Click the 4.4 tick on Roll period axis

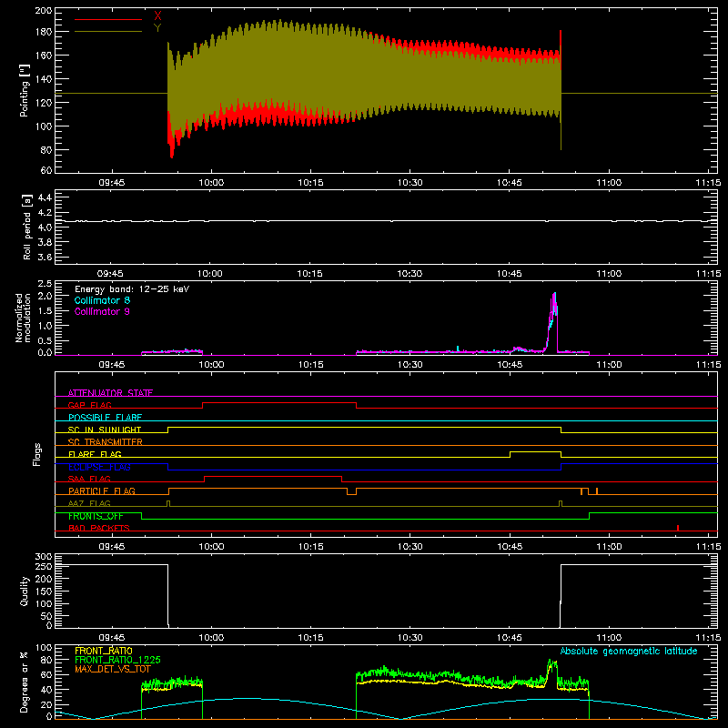click(x=45, y=197)
